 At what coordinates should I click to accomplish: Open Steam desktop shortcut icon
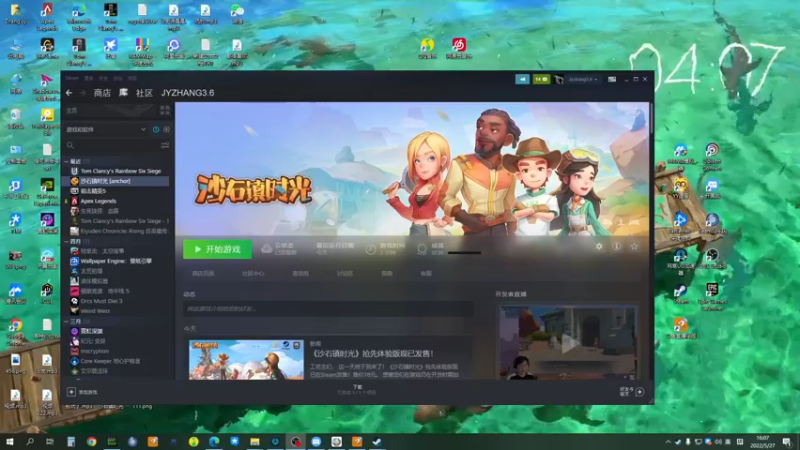tap(681, 294)
